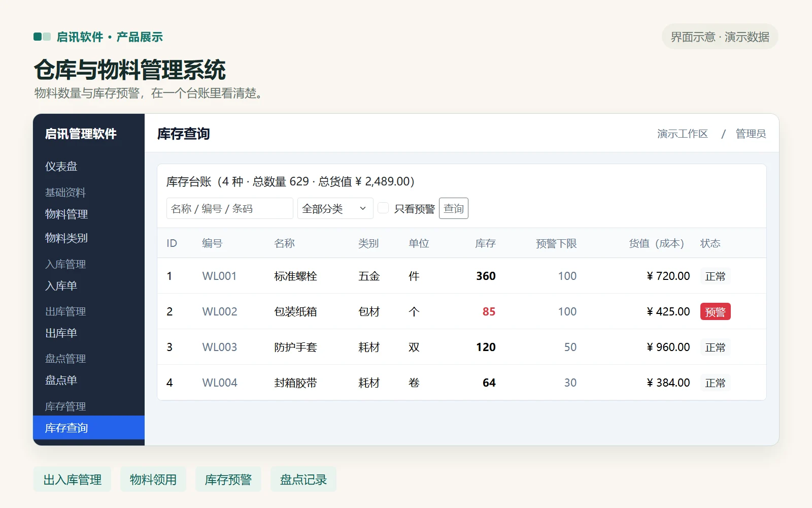Image resolution: width=812 pixels, height=508 pixels.
Task: Open the 全部分类 category dropdown
Action: point(335,208)
